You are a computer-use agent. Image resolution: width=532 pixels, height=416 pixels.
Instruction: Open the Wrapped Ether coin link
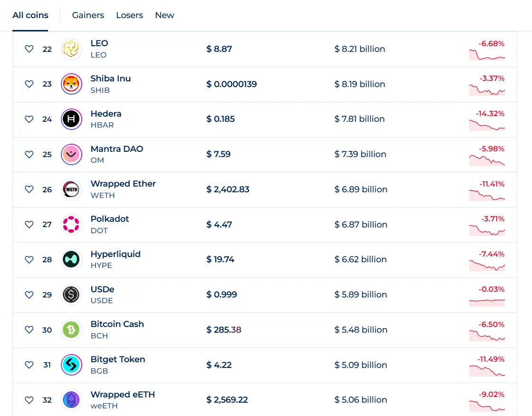[x=123, y=184]
